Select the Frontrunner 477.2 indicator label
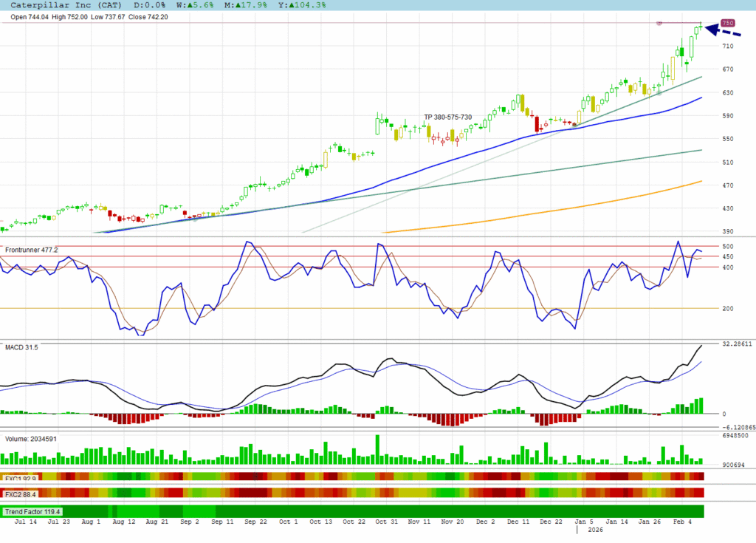The height and width of the screenshot is (543, 756). point(31,250)
